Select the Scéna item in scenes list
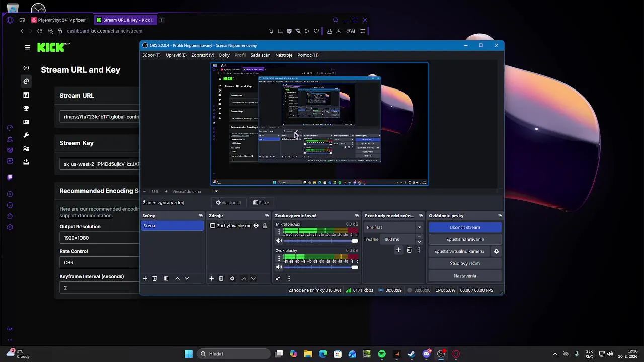Viewport: 644px width, 362px height. click(173, 226)
